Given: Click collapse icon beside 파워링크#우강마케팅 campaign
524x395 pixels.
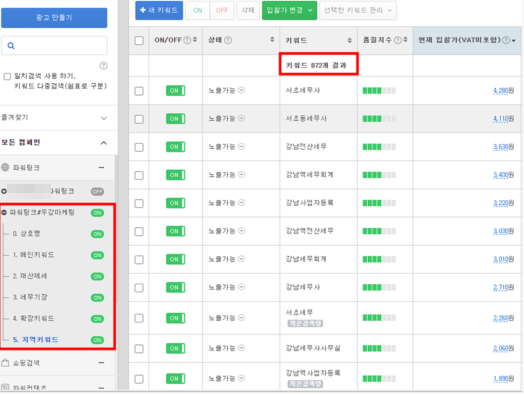Looking at the screenshot, I should click(4, 212).
